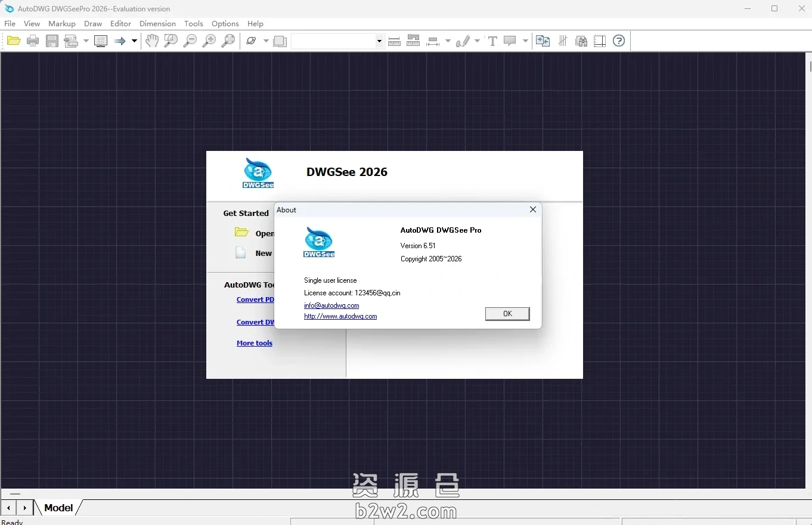Open the http://www.autodwg.com link

click(x=340, y=316)
